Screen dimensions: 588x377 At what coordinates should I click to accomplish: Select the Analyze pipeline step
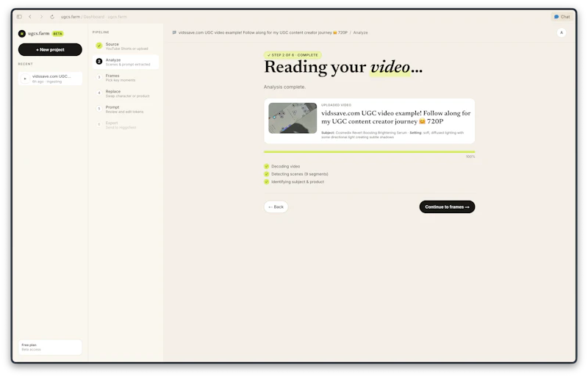[x=126, y=62]
